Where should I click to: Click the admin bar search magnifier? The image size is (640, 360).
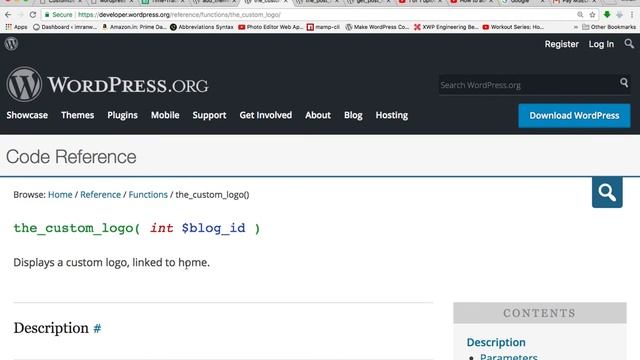(629, 43)
